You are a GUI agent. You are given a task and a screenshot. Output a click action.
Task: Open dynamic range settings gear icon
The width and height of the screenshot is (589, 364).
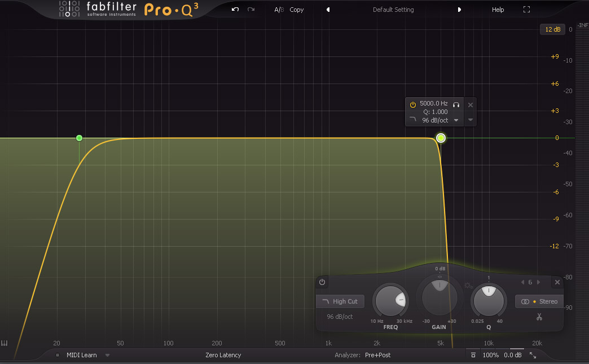[468, 286]
